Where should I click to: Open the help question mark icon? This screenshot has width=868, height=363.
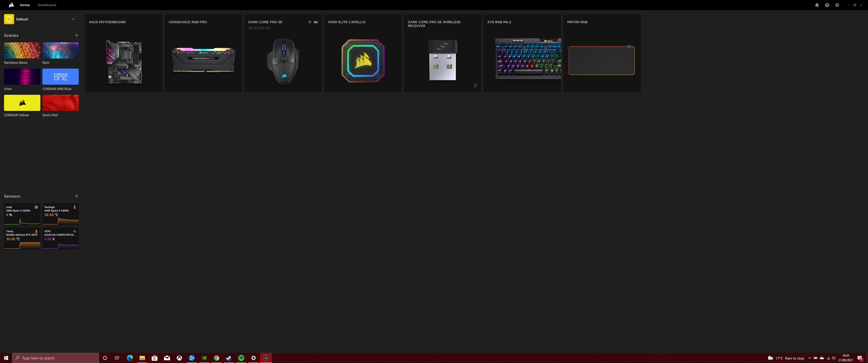[827, 5]
